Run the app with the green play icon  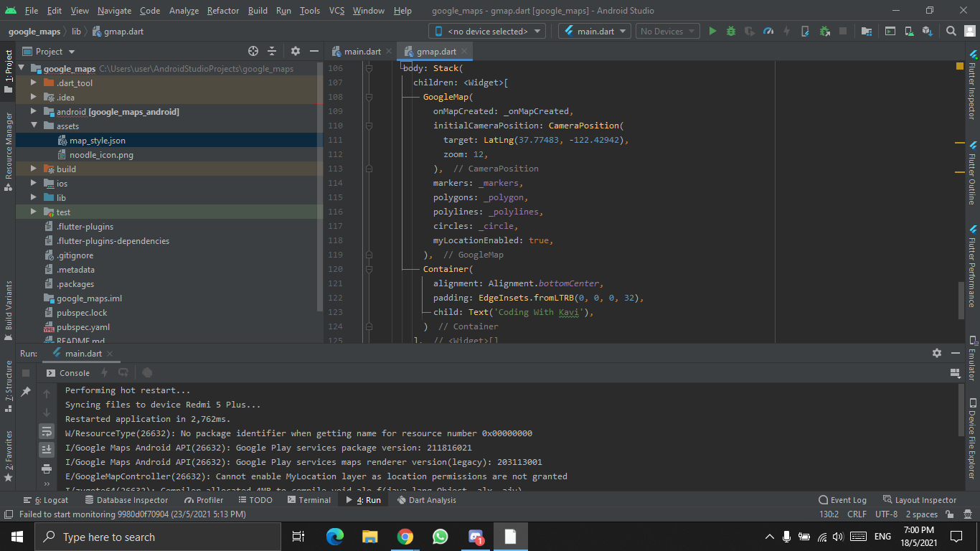[712, 31]
